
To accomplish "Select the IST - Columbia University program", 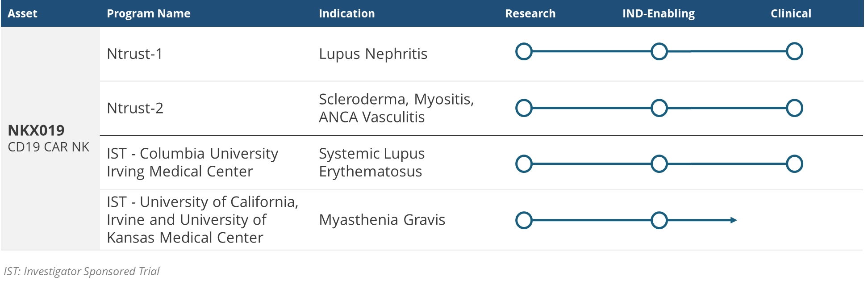I will 192,162.
